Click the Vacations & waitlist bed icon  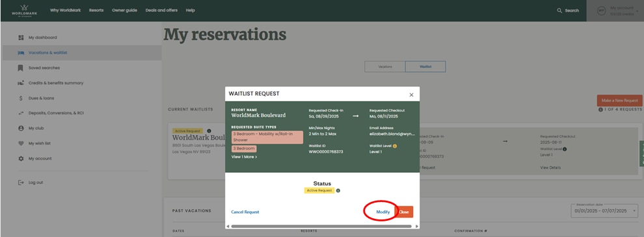coord(21,53)
